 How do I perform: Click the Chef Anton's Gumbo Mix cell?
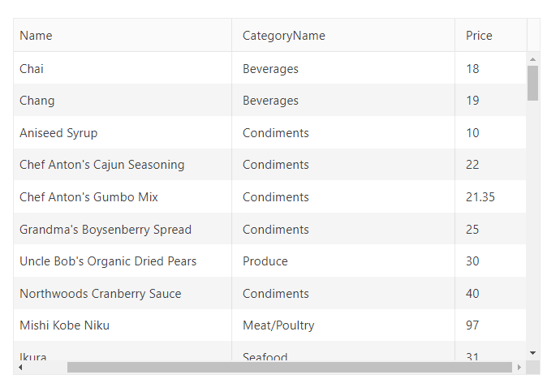pyautogui.click(x=88, y=197)
